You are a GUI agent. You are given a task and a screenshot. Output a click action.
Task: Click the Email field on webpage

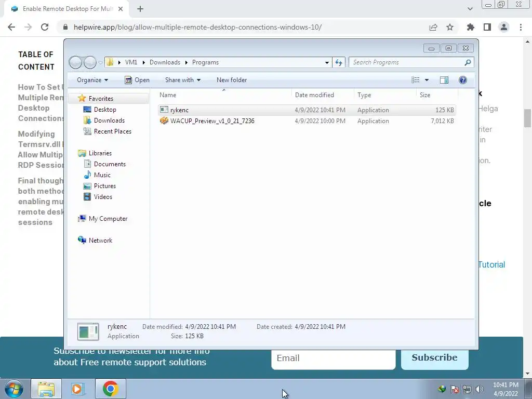[334, 358]
